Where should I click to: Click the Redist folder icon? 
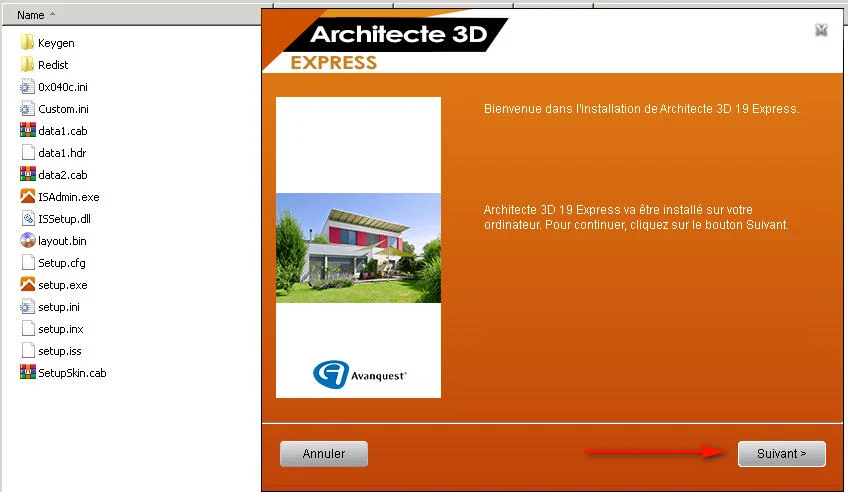pos(27,65)
